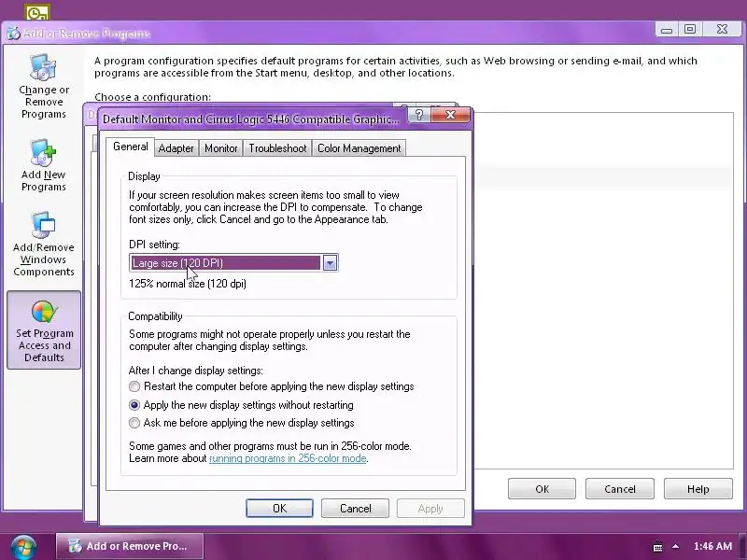The height and width of the screenshot is (560, 747).
Task: Switch to the General tab
Action: coord(130,147)
